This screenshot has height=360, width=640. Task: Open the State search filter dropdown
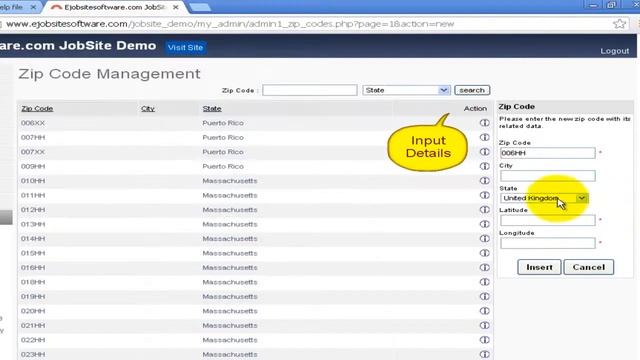[406, 90]
